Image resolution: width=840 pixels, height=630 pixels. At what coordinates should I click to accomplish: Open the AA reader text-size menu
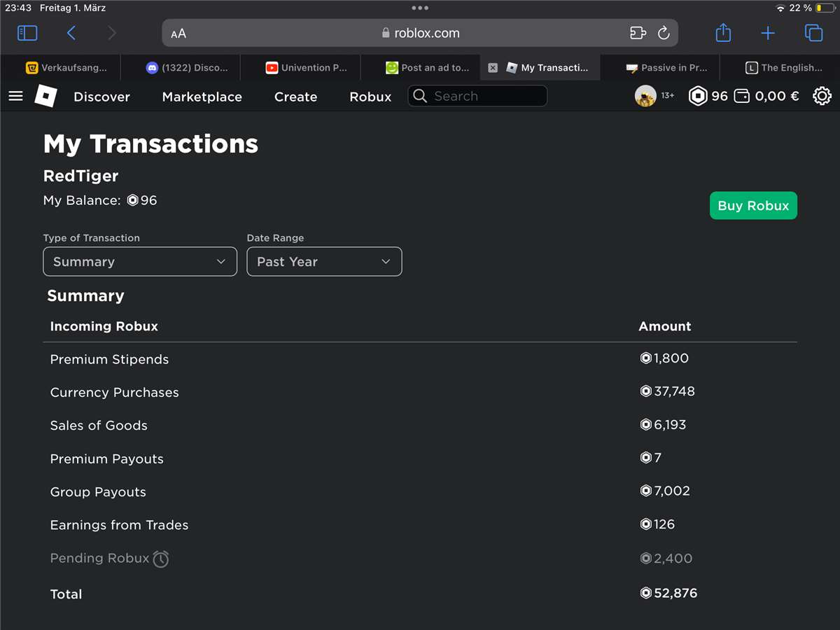(178, 34)
